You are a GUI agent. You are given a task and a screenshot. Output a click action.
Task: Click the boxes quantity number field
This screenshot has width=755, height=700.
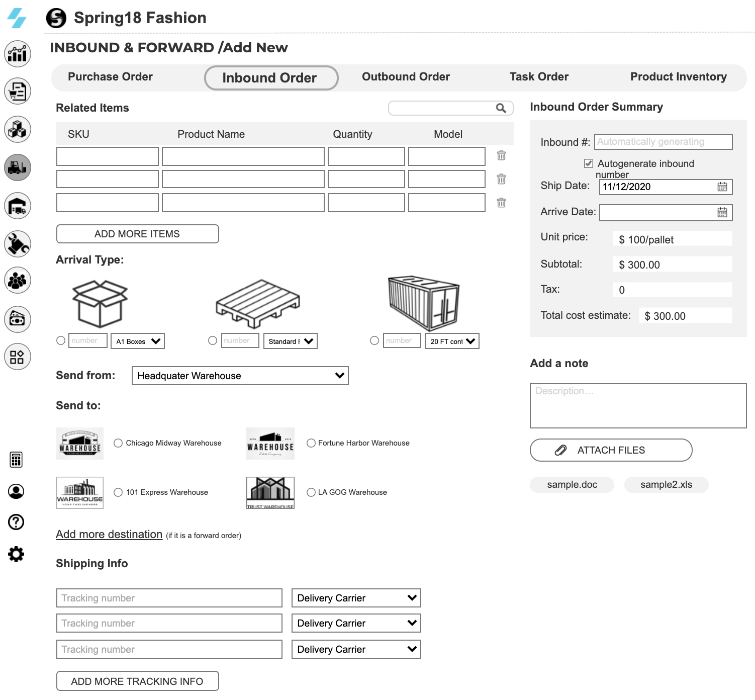click(88, 340)
